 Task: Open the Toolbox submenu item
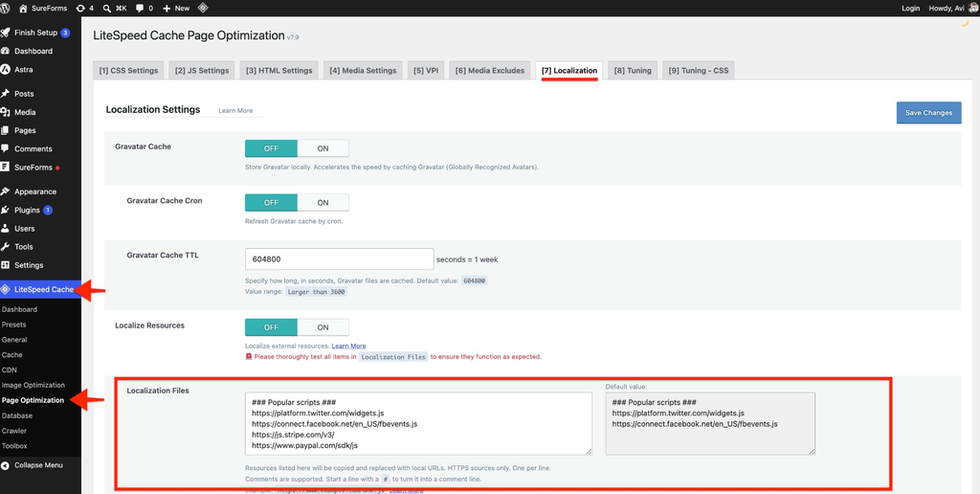coord(14,446)
